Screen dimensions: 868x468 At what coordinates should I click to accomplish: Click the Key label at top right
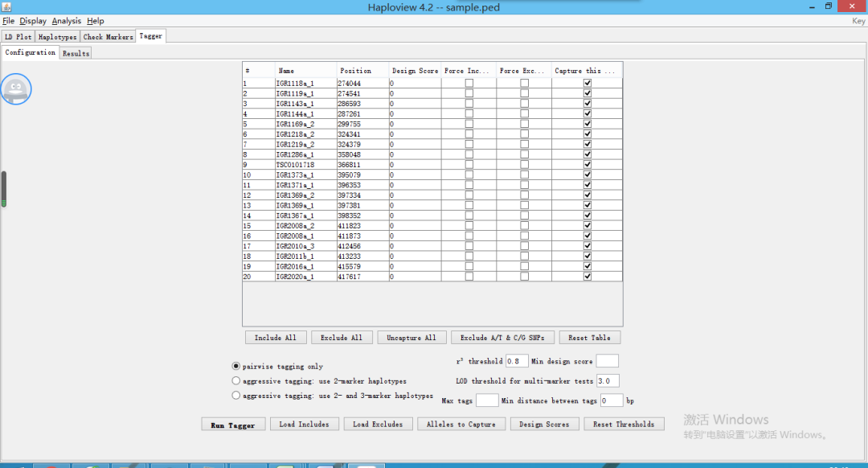pos(858,20)
